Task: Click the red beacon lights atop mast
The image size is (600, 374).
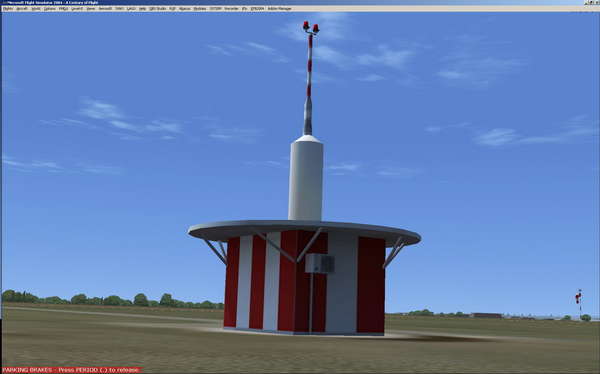Action: [x=311, y=27]
